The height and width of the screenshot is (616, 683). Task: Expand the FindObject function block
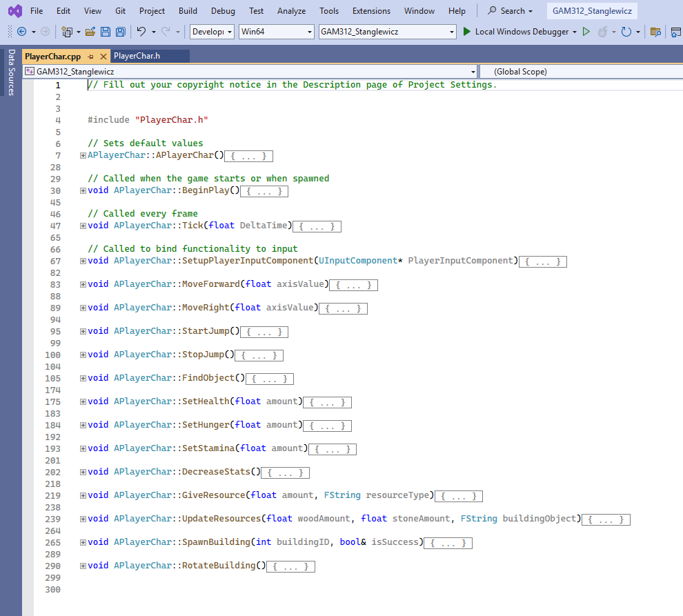83,379
